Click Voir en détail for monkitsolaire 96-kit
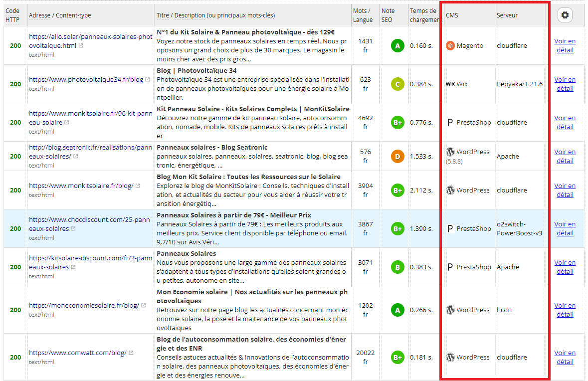The image size is (588, 381). pos(565,122)
